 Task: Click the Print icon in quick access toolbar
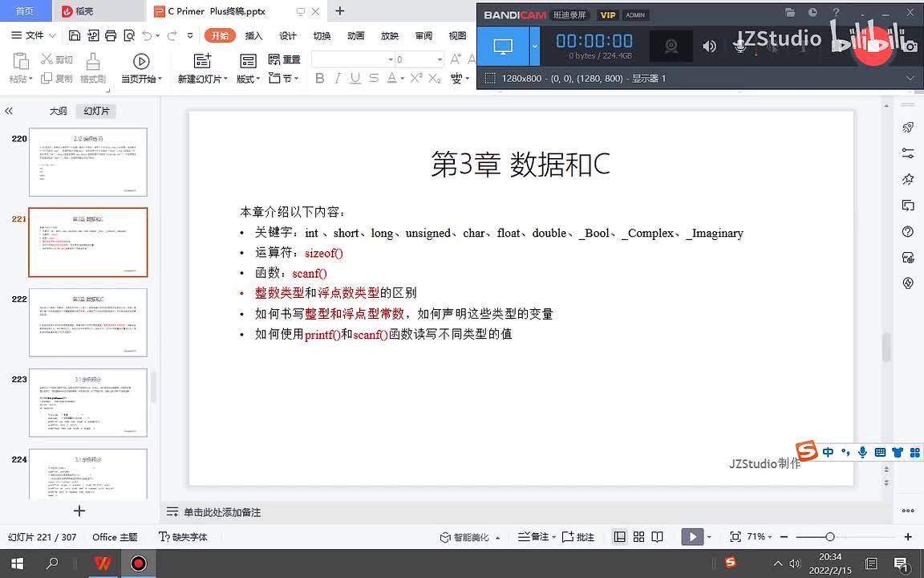[x=111, y=35]
